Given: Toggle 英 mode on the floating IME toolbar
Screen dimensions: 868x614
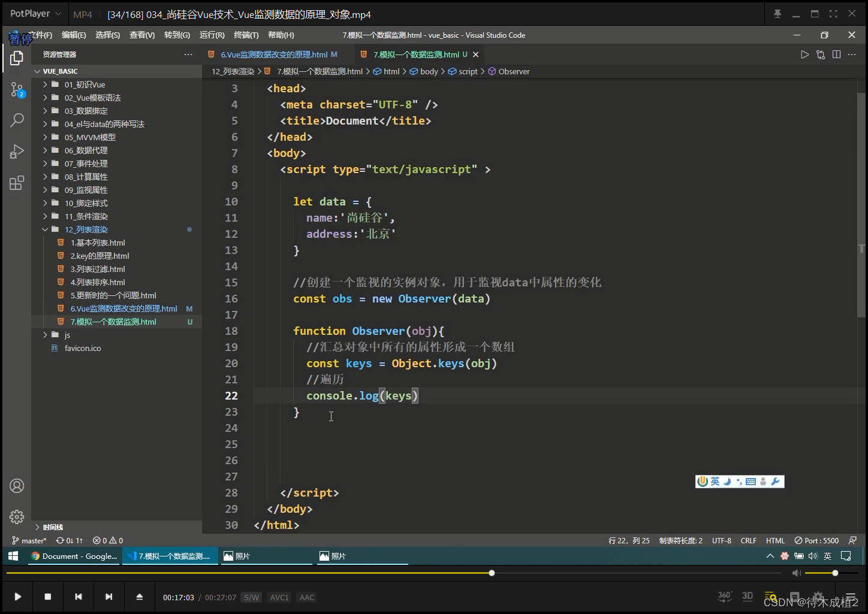Looking at the screenshot, I should pos(715,482).
